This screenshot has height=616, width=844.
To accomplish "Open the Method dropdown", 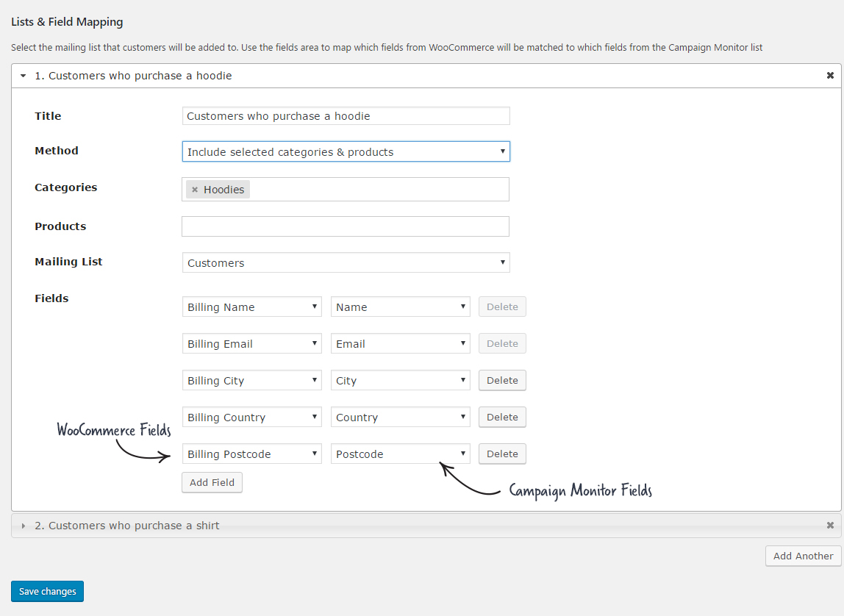I will coord(346,151).
